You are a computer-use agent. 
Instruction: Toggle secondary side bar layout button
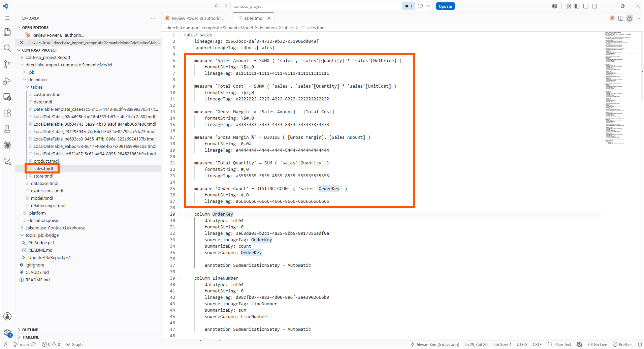(x=594, y=6)
